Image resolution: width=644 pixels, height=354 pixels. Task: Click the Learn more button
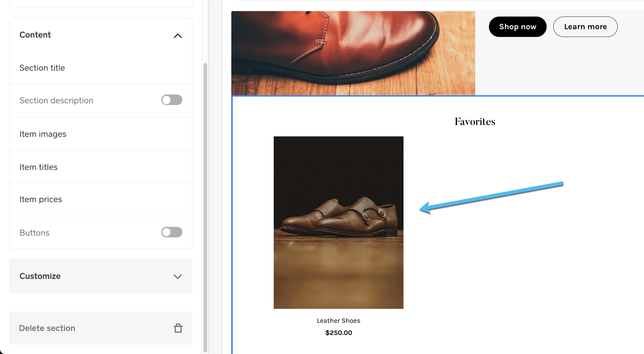tap(585, 26)
